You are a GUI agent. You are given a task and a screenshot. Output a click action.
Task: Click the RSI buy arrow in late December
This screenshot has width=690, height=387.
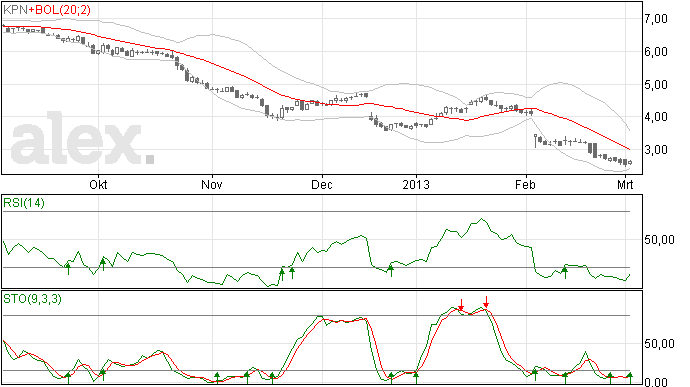coord(391,270)
